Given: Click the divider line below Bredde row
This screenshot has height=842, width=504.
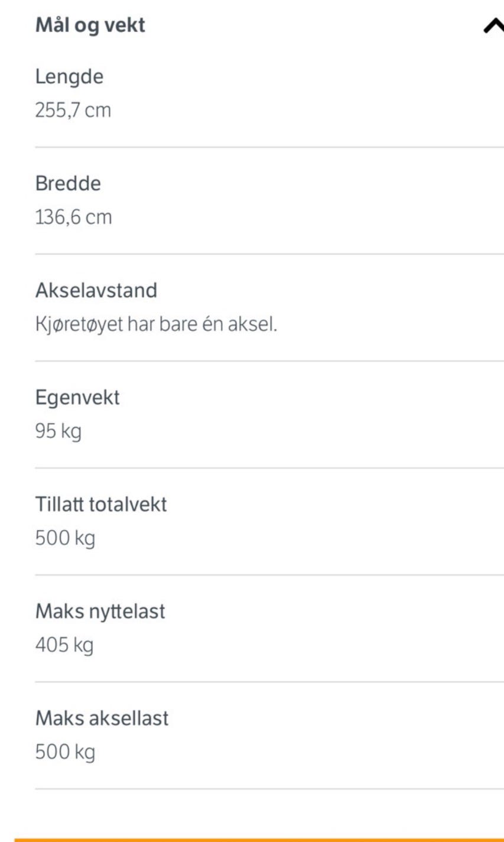Looking at the screenshot, I should pyautogui.click(x=269, y=254).
